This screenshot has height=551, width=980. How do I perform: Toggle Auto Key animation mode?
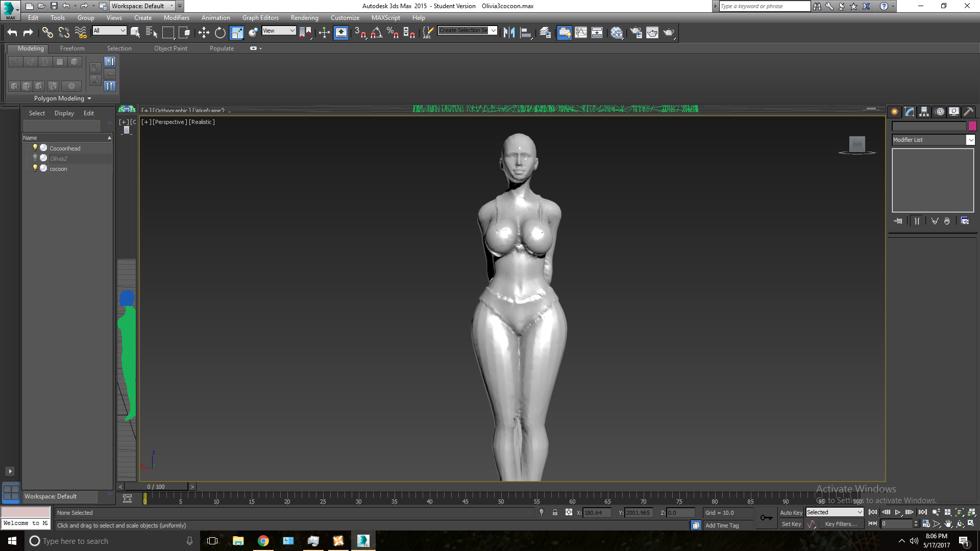[791, 513]
